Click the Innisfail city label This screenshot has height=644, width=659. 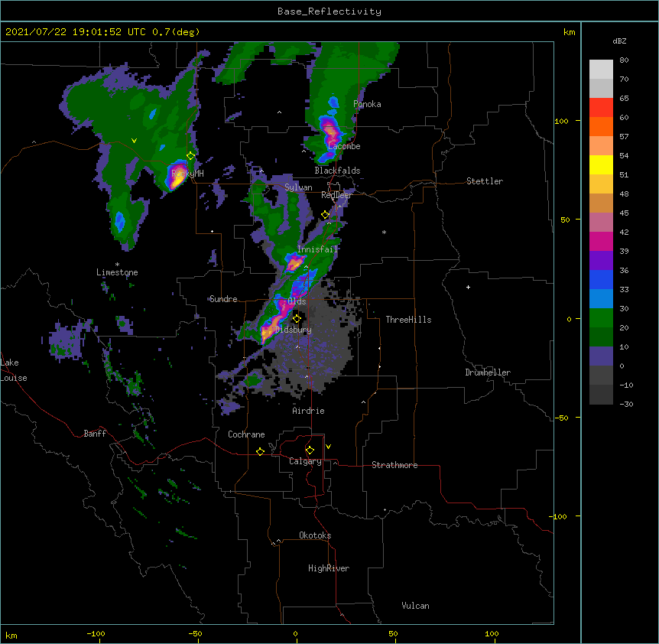click(317, 249)
